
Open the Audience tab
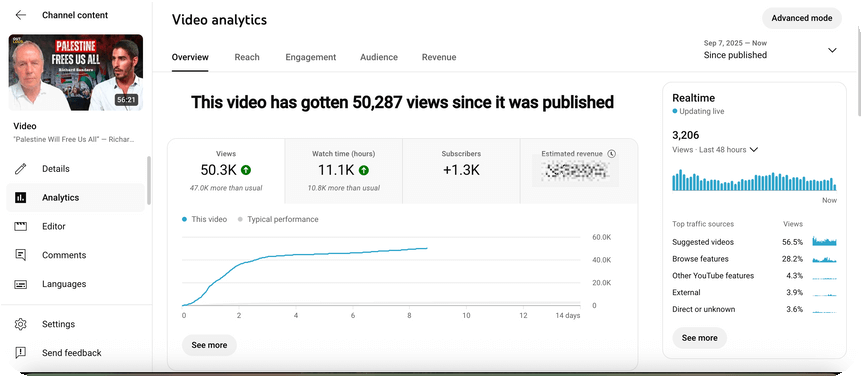[379, 57]
